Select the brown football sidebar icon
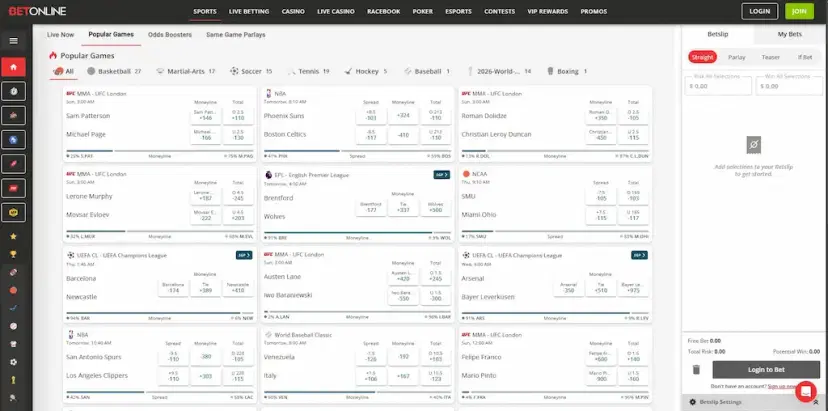 [x=14, y=272]
